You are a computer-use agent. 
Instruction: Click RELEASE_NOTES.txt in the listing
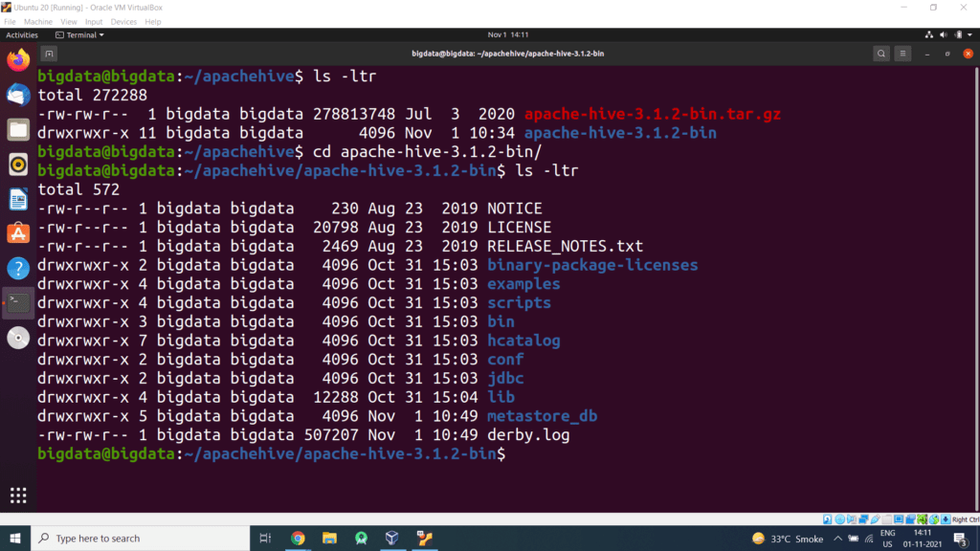point(565,246)
